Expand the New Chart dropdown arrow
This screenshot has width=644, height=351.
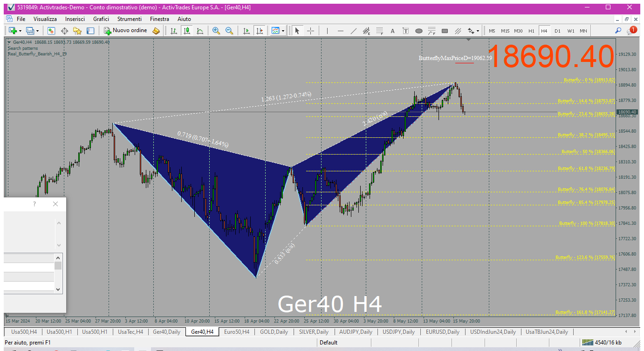[20, 31]
